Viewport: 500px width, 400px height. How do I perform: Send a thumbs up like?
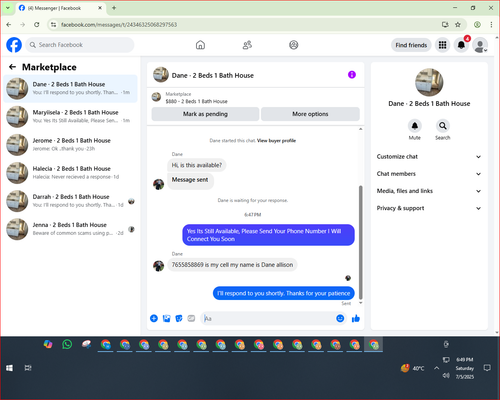click(x=356, y=318)
